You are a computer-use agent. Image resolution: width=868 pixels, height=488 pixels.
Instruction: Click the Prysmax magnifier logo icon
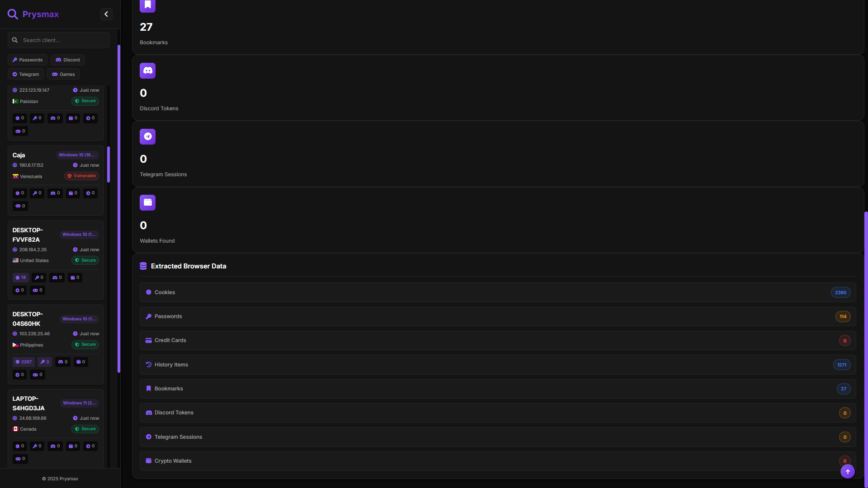(x=13, y=14)
